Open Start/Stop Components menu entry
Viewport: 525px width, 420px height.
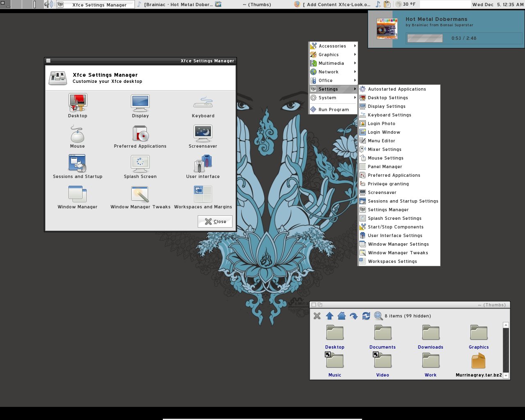[399, 227]
